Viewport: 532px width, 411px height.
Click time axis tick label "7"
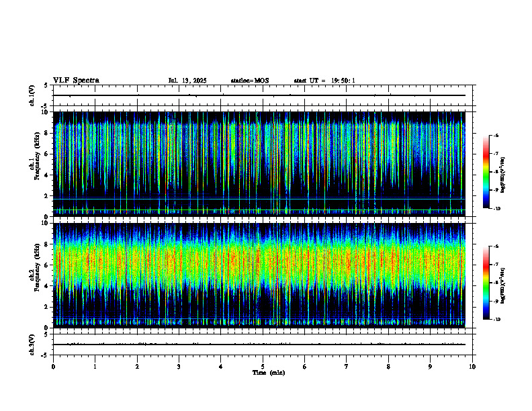347,367
